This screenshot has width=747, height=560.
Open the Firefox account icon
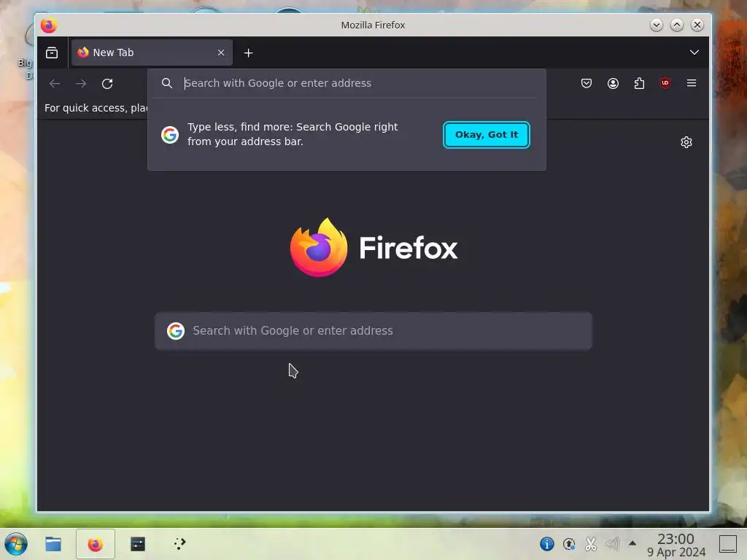[x=613, y=83]
